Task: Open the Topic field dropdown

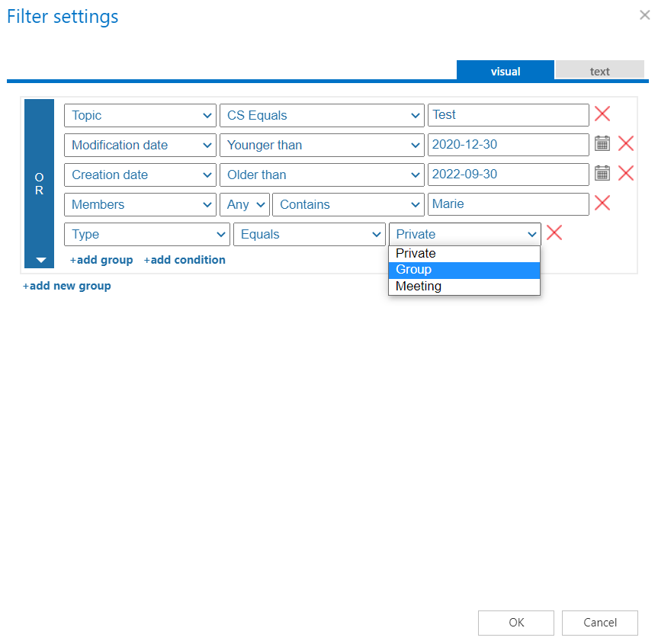Action: pyautogui.click(x=140, y=115)
